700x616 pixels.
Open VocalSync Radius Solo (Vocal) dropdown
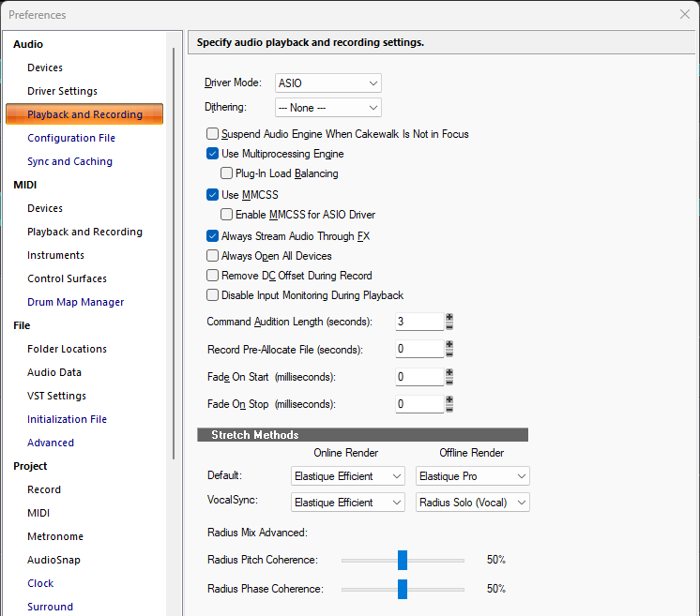click(x=472, y=503)
